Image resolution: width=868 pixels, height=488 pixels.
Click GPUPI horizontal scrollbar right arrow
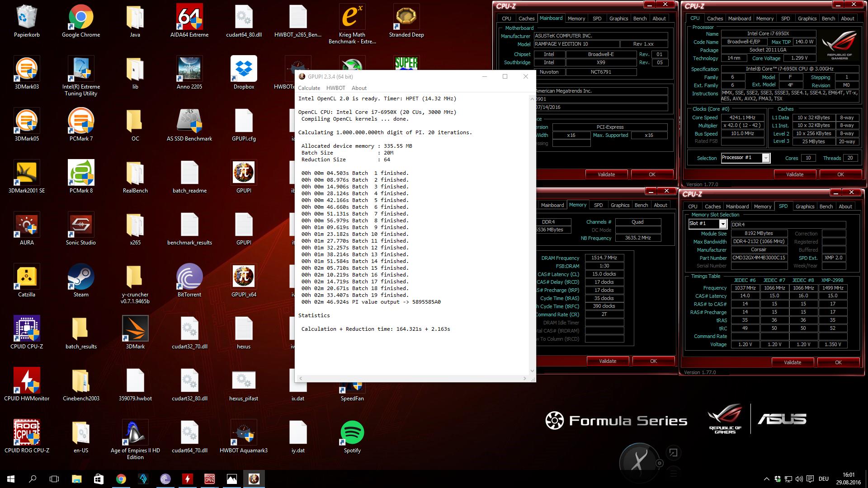pos(525,378)
